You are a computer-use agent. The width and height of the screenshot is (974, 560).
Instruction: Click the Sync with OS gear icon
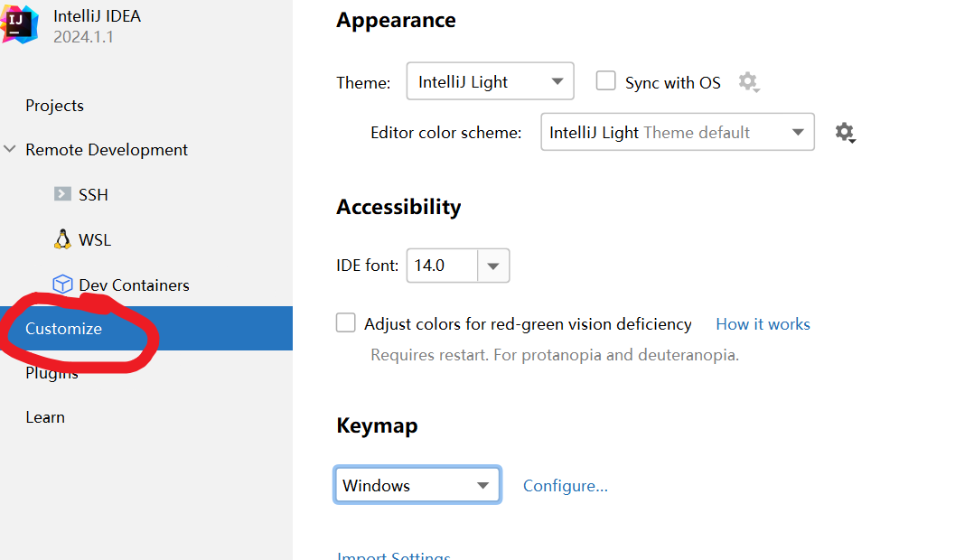click(748, 82)
